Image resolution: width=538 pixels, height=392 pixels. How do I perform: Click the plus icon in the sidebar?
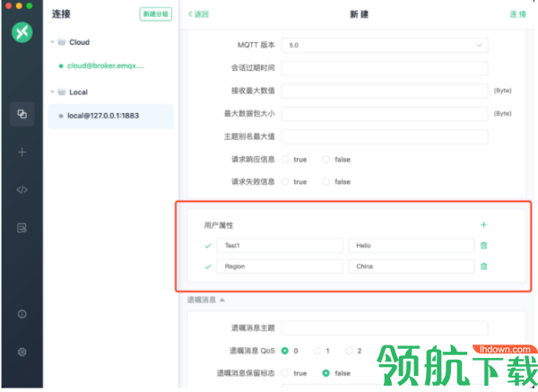click(x=22, y=152)
